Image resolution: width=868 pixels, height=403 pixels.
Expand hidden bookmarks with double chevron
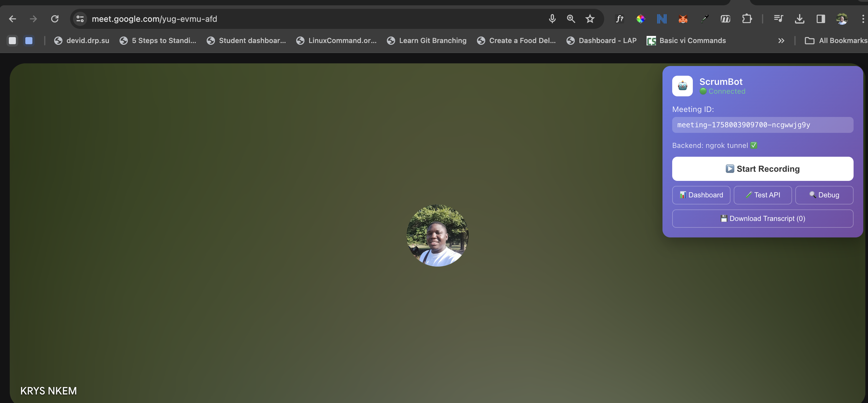(x=781, y=41)
